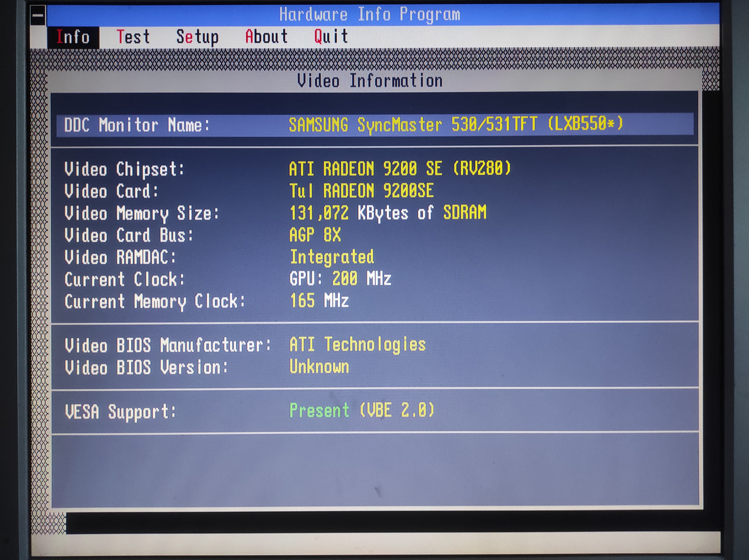
Task: Select Video BIOS Manufacturer ATI Technologies row
Action: click(357, 345)
